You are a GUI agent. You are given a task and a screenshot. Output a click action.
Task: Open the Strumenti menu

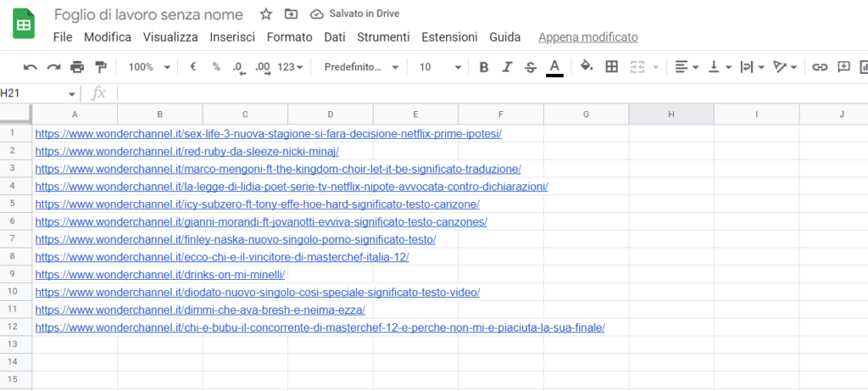[x=384, y=37]
